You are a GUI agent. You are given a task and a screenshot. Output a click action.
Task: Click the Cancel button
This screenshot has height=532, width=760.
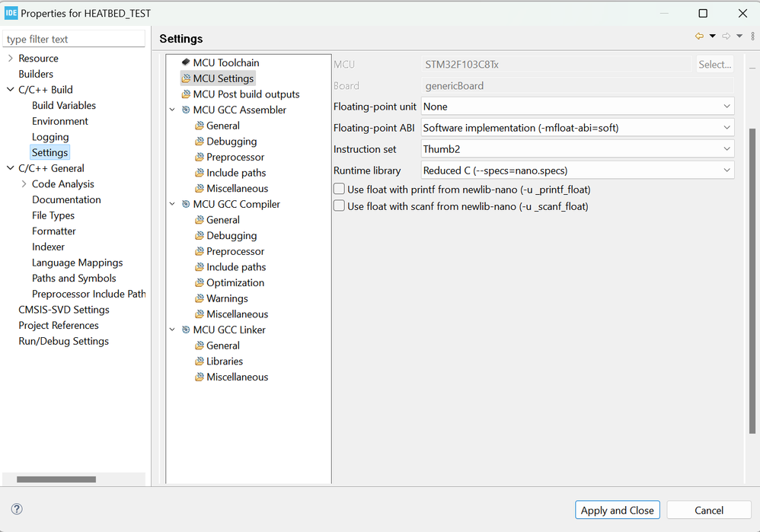point(708,510)
